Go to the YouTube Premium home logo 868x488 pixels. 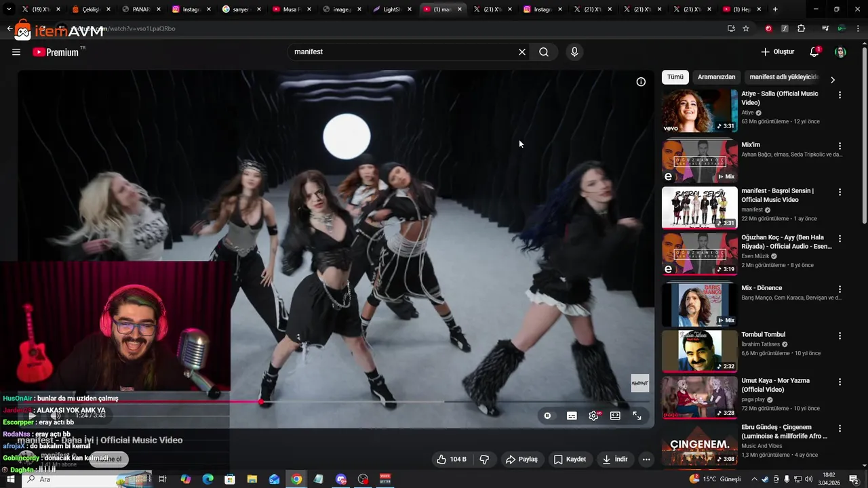56,52
